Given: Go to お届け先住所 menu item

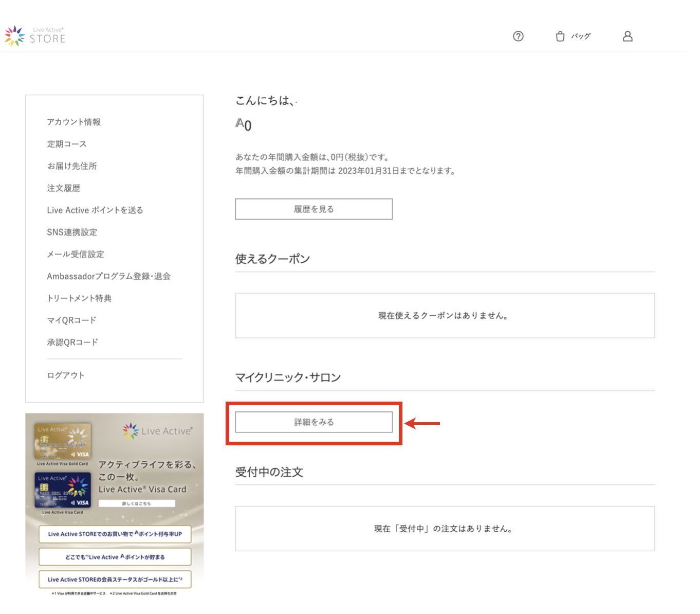Looking at the screenshot, I should [x=72, y=166].
